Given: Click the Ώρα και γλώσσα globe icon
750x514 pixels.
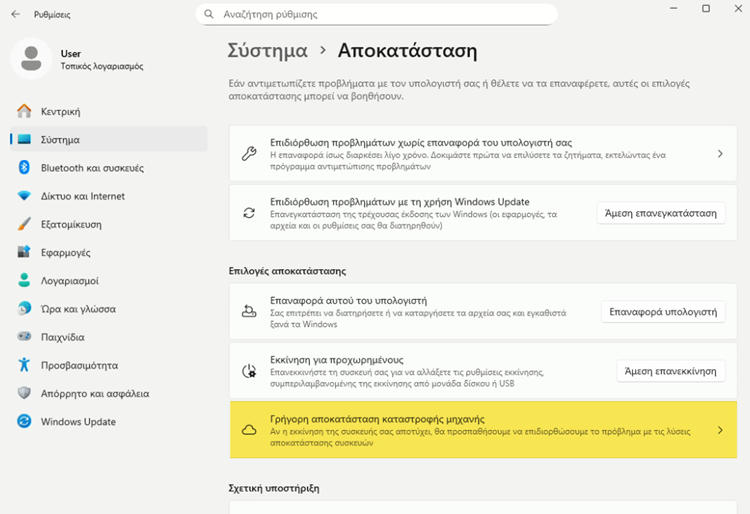Looking at the screenshot, I should coord(24,308).
